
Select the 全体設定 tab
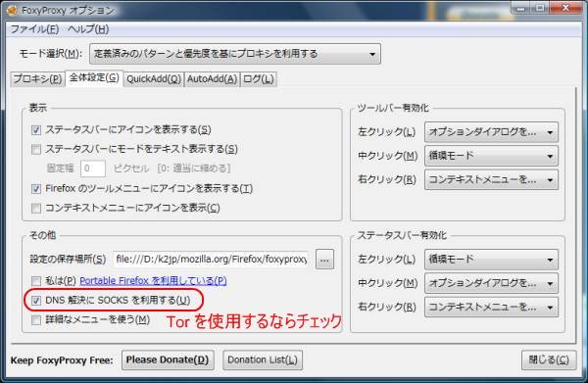(x=94, y=77)
